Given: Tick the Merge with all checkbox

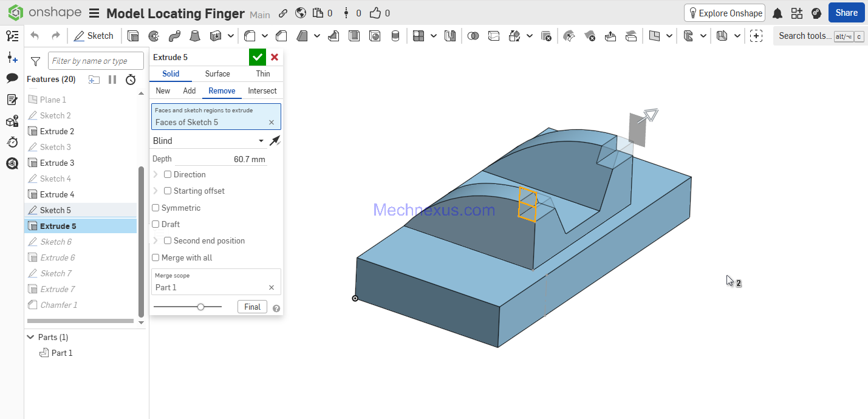Looking at the screenshot, I should (156, 257).
